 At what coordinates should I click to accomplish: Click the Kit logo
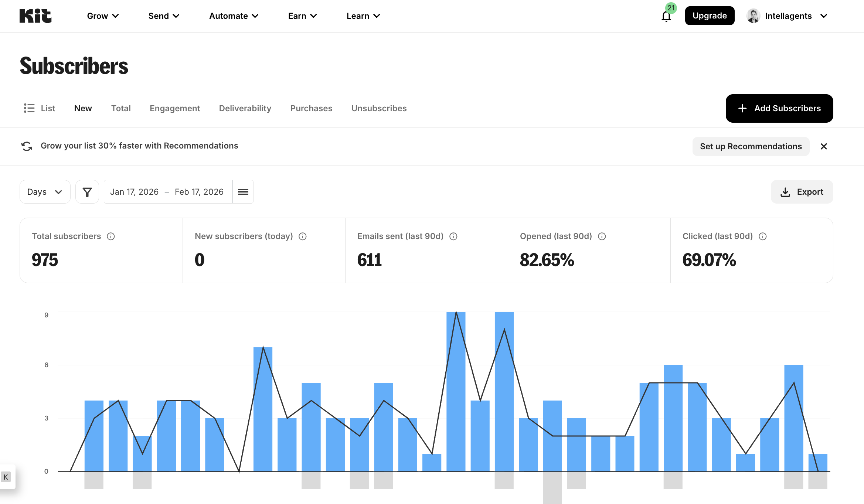click(x=35, y=16)
